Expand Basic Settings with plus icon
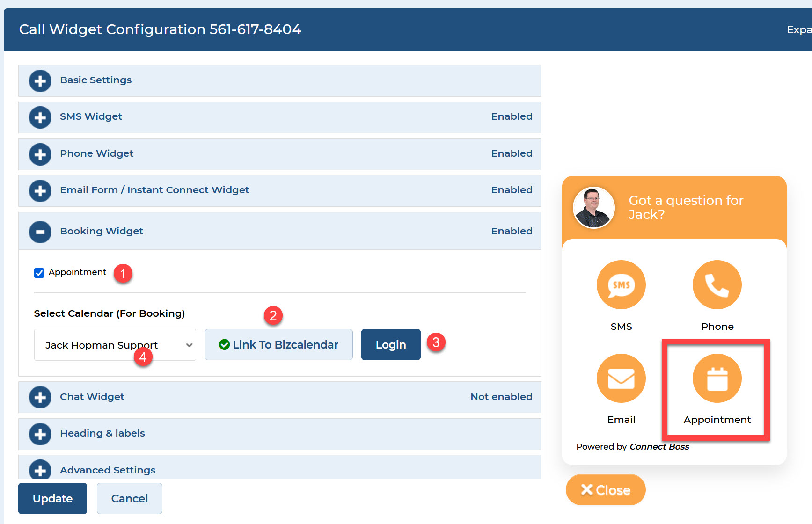 [x=40, y=81]
